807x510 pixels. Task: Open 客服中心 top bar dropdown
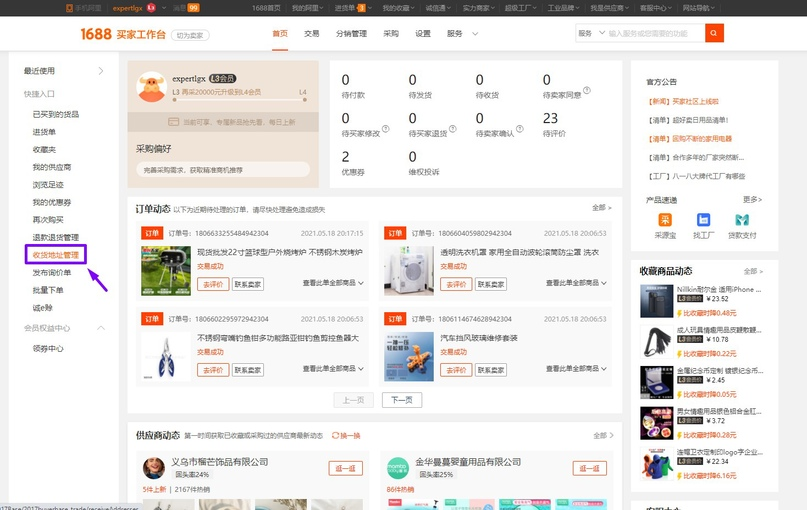pyautogui.click(x=656, y=8)
